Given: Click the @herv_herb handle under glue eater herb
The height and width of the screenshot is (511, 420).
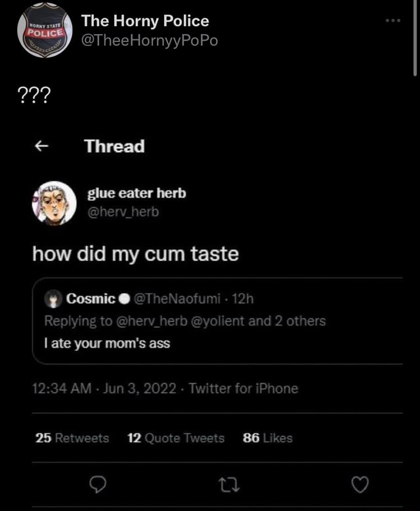Looking at the screenshot, I should [123, 212].
